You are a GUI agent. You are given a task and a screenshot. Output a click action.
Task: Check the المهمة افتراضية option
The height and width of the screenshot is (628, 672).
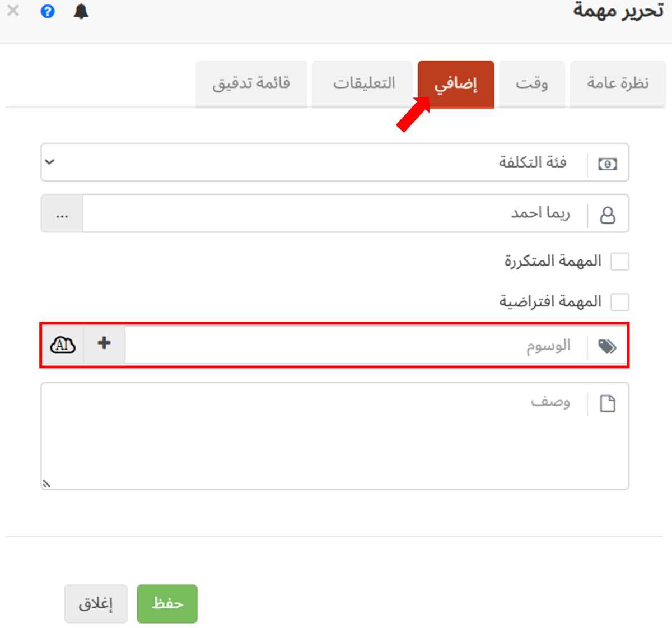620,302
